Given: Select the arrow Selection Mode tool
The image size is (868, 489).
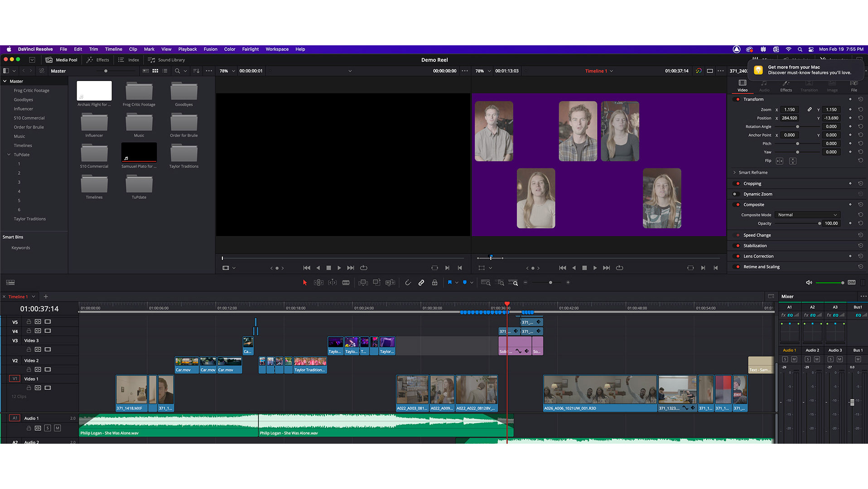Looking at the screenshot, I should coord(305,283).
